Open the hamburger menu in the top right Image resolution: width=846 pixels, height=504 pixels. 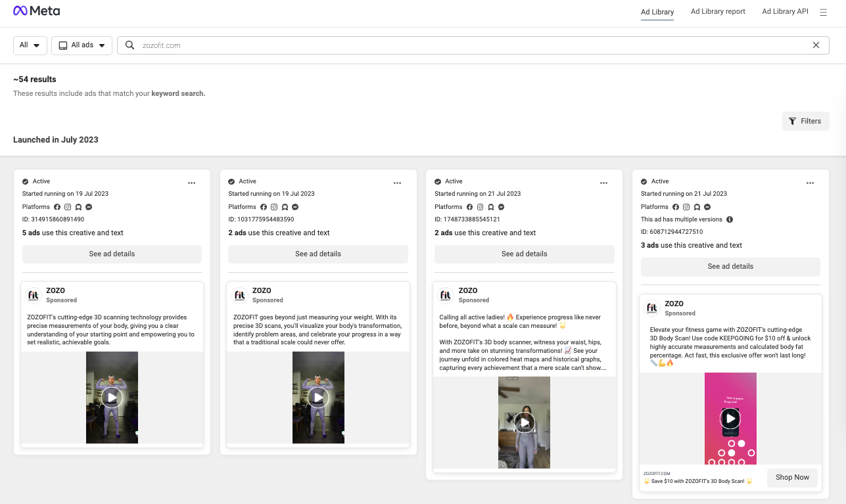pyautogui.click(x=823, y=11)
